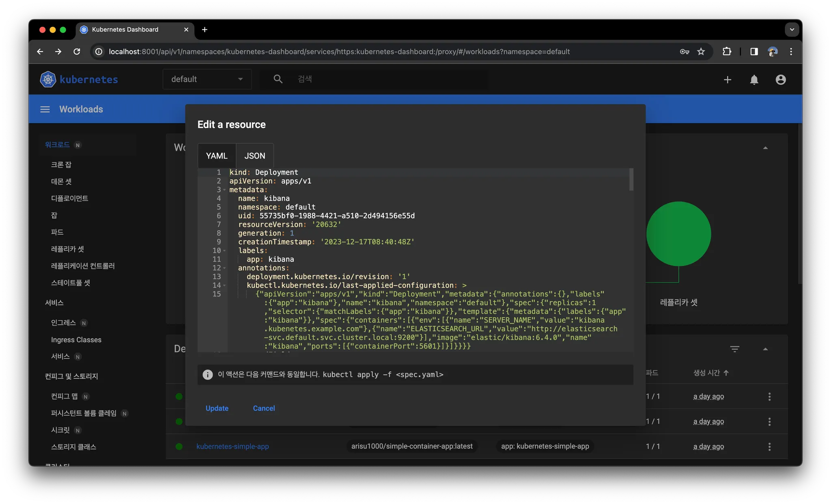Viewport: 831px width, 504px height.
Task: Click the Update button
Action: pyautogui.click(x=217, y=408)
